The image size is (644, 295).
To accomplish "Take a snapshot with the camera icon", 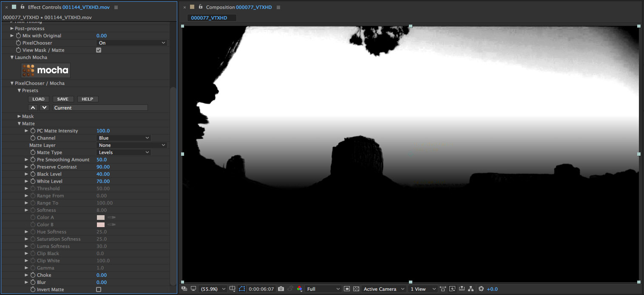I will (x=281, y=289).
